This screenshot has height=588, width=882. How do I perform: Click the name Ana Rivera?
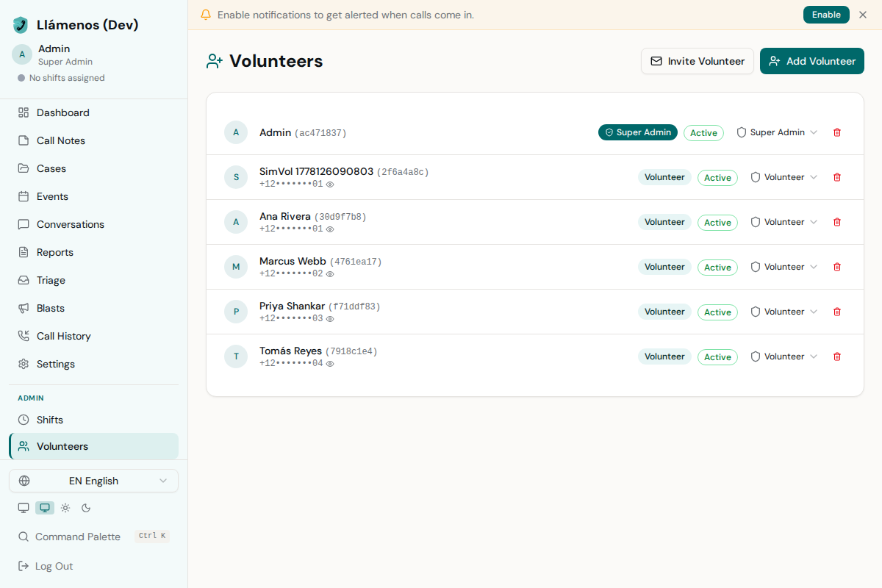point(285,216)
